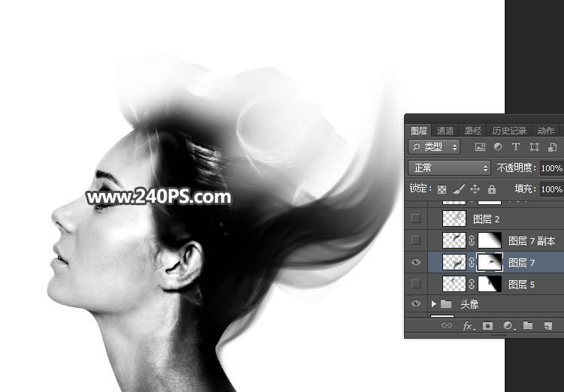Create a new layer icon
The height and width of the screenshot is (392, 564).
pyautogui.click(x=547, y=326)
